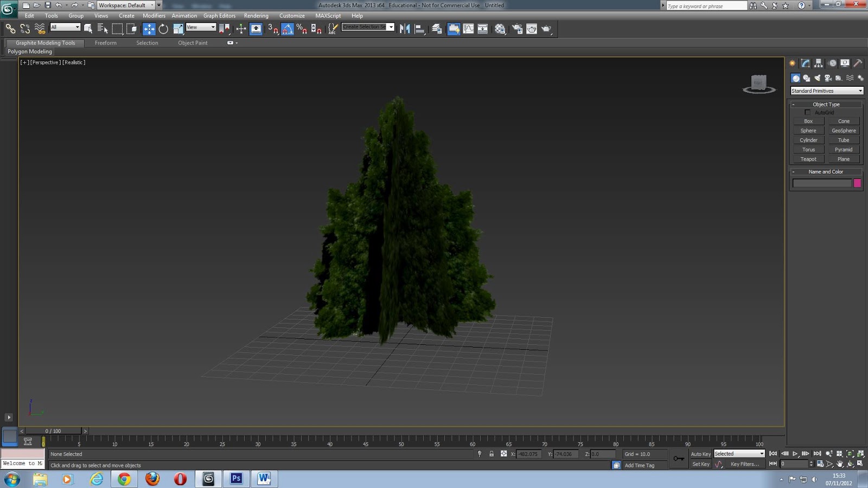Click the Select and Link icon
The image size is (868, 488).
[x=10, y=29]
